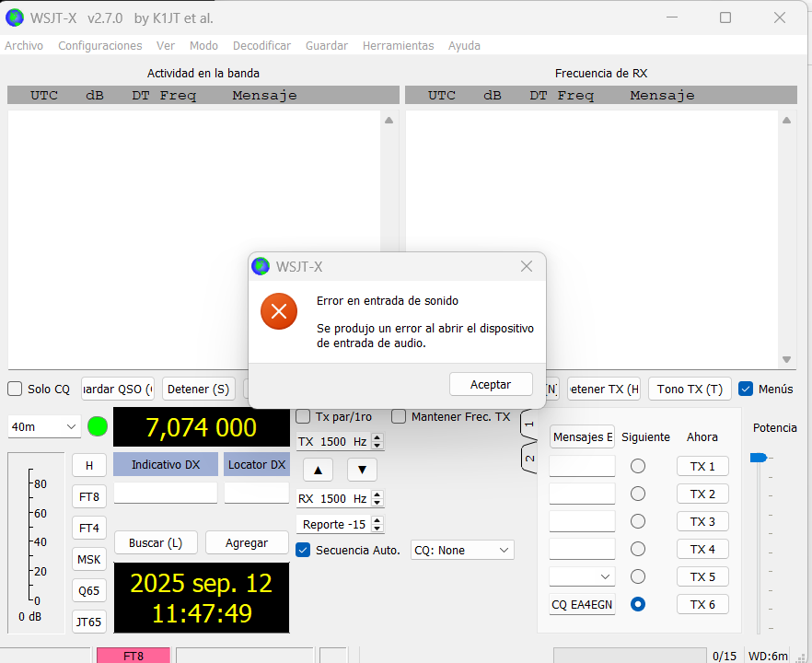Screen dimensions: 812x663
Task: Send TX 6 message now
Action: pyautogui.click(x=702, y=604)
